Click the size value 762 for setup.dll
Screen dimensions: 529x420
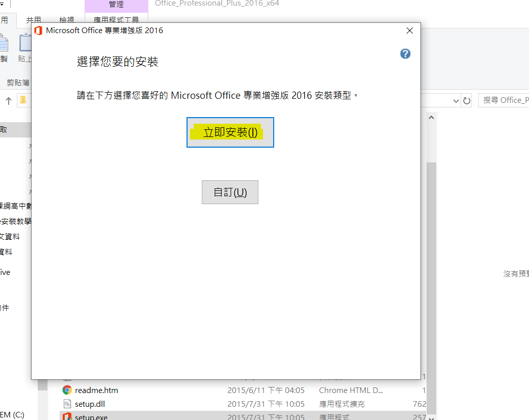tap(419, 404)
